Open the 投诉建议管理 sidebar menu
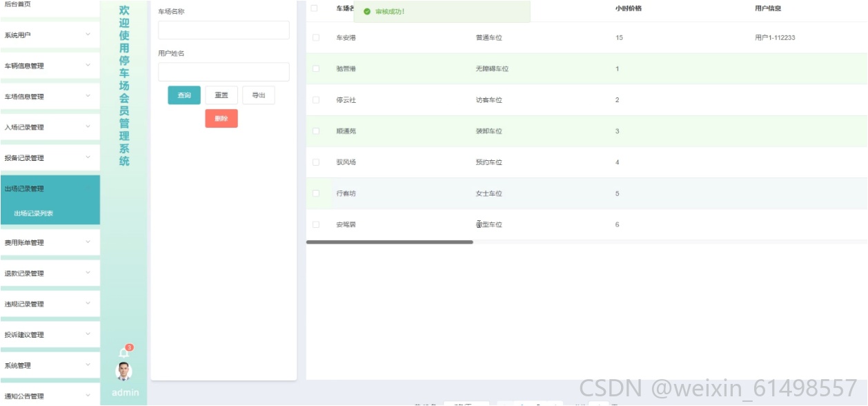This screenshot has height=406, width=868. click(x=50, y=335)
